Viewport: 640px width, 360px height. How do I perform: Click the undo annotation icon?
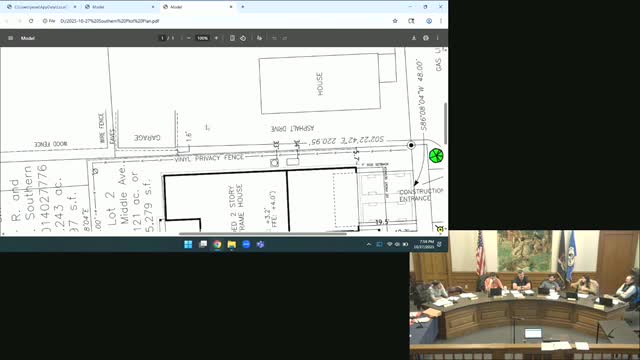tap(274, 38)
